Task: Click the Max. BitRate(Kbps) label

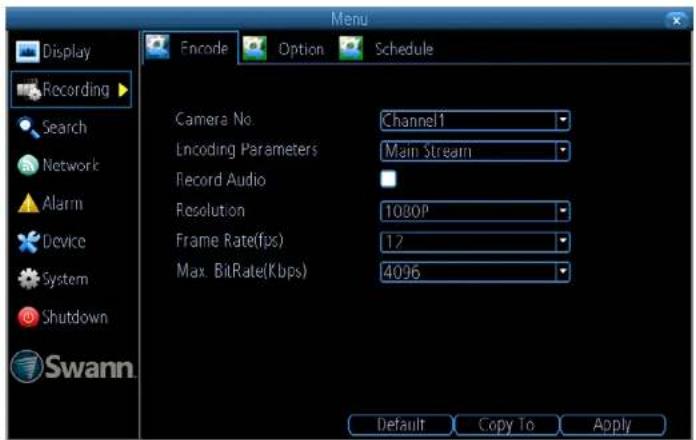Action: [x=241, y=271]
